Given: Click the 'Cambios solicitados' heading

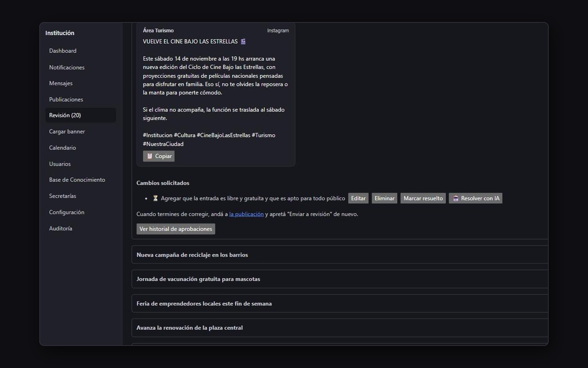Looking at the screenshot, I should pyautogui.click(x=163, y=183).
